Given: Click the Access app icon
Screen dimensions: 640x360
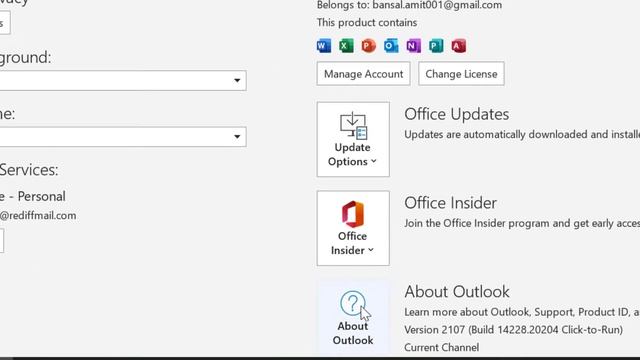Looking at the screenshot, I should [x=458, y=46].
